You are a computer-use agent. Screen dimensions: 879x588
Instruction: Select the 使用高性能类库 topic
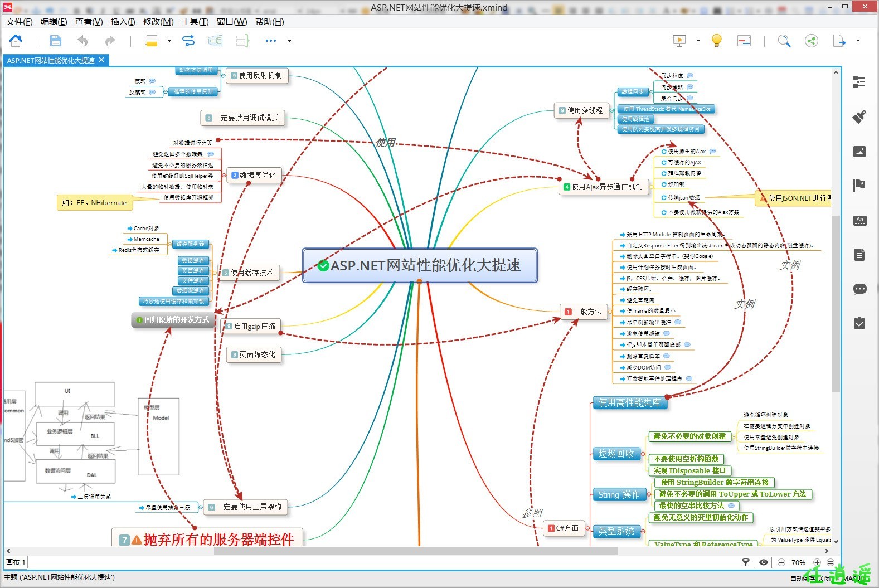coord(630,402)
